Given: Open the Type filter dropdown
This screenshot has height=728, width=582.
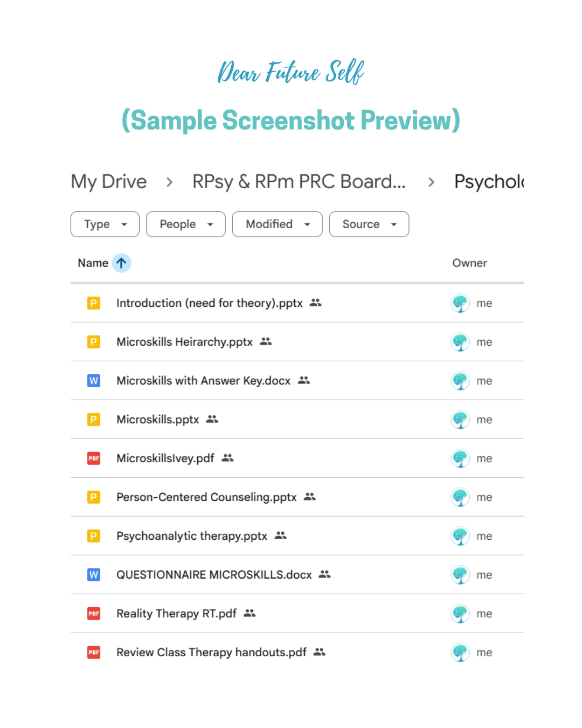Looking at the screenshot, I should click(x=105, y=224).
